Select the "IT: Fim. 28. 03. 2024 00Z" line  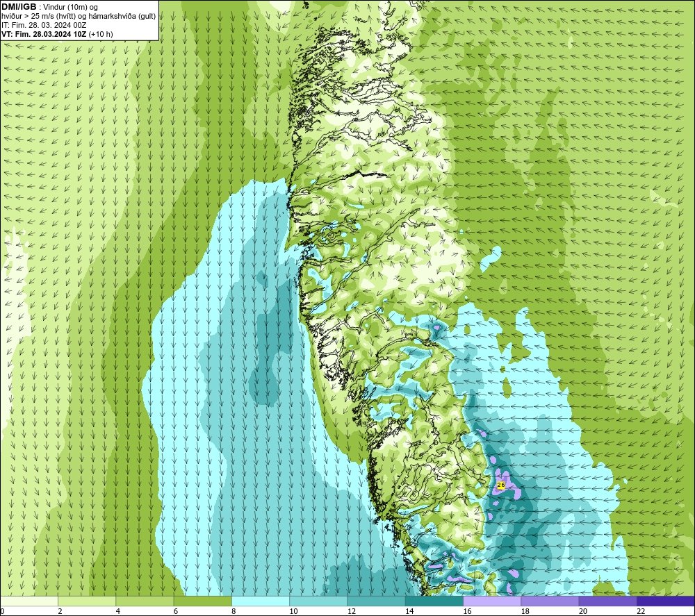(44, 25)
